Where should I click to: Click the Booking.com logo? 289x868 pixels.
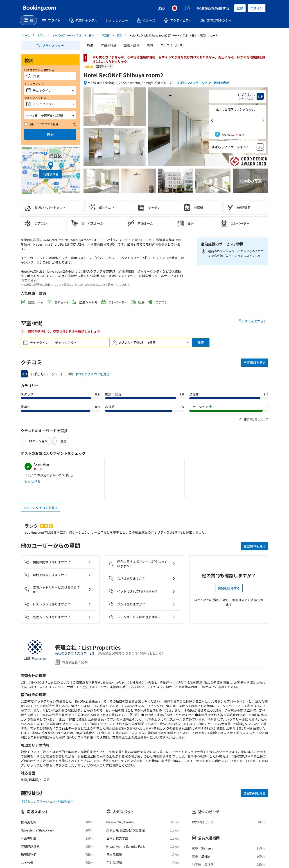tap(39, 8)
